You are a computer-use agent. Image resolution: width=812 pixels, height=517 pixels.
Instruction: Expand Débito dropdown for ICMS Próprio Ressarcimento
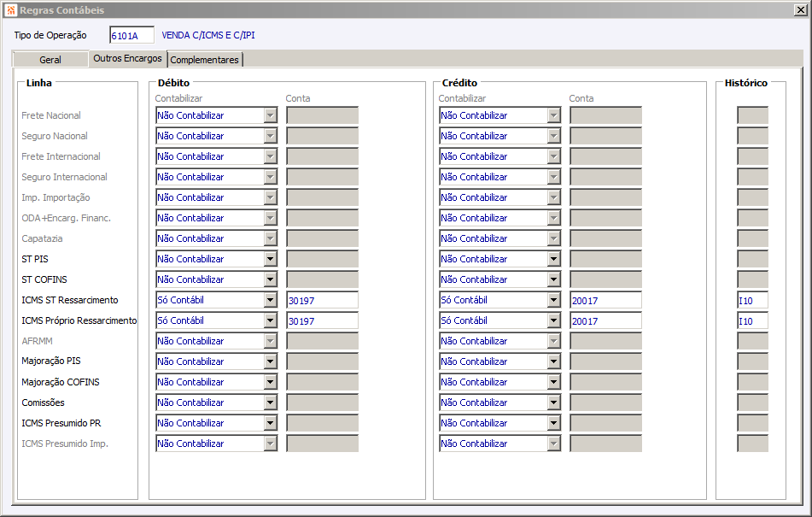pos(271,320)
